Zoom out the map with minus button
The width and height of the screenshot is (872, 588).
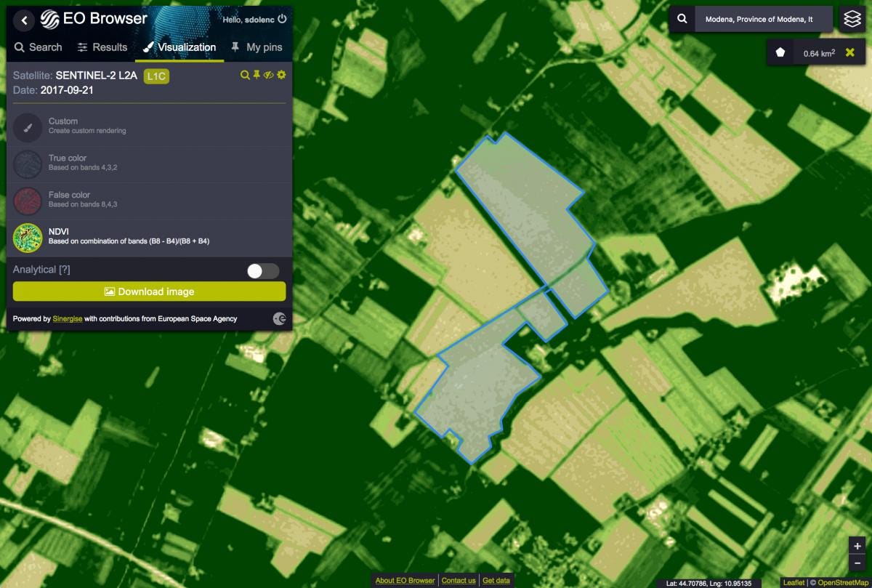click(857, 563)
